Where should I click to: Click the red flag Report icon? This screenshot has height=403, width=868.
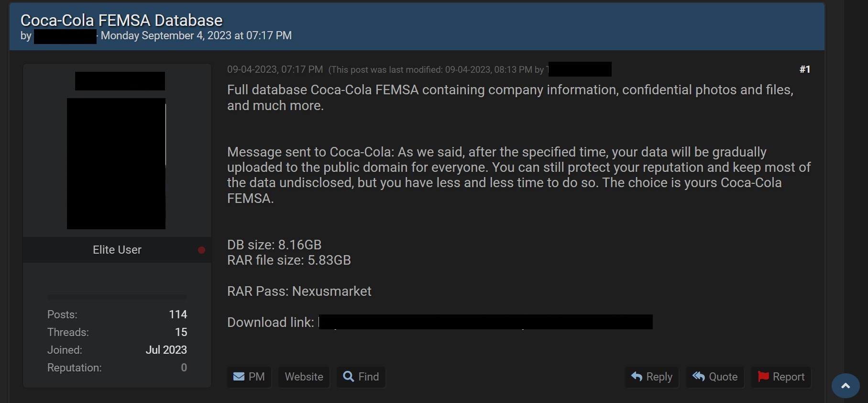[763, 377]
